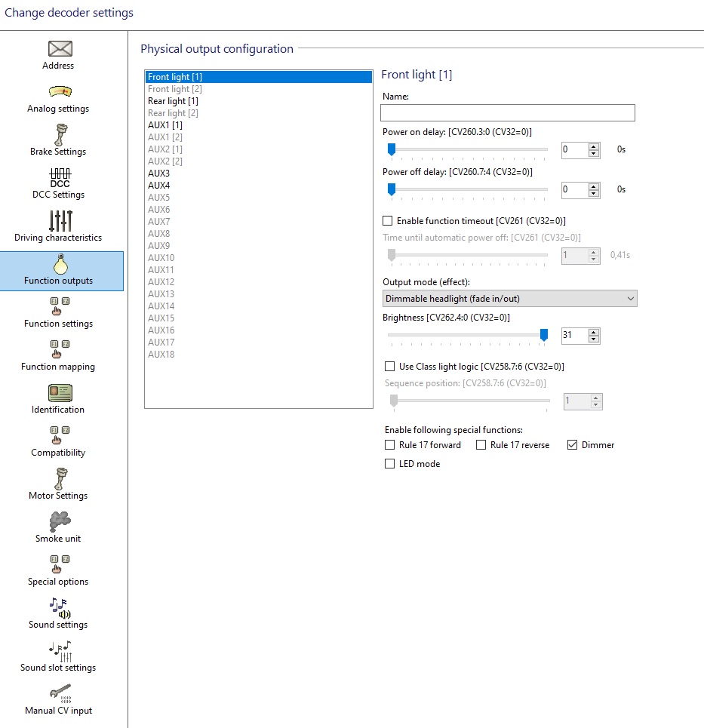
Task: Select AUX18 in output list
Action: [259, 355]
